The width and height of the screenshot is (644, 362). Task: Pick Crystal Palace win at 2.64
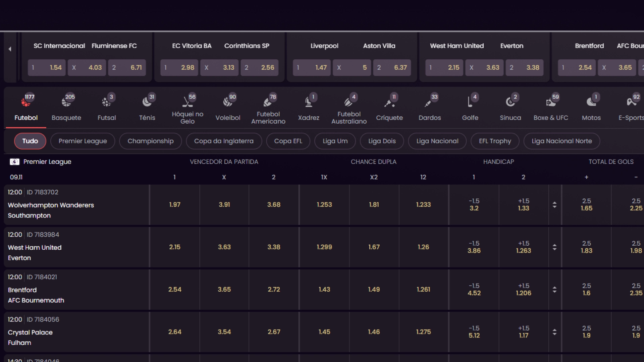(x=175, y=332)
